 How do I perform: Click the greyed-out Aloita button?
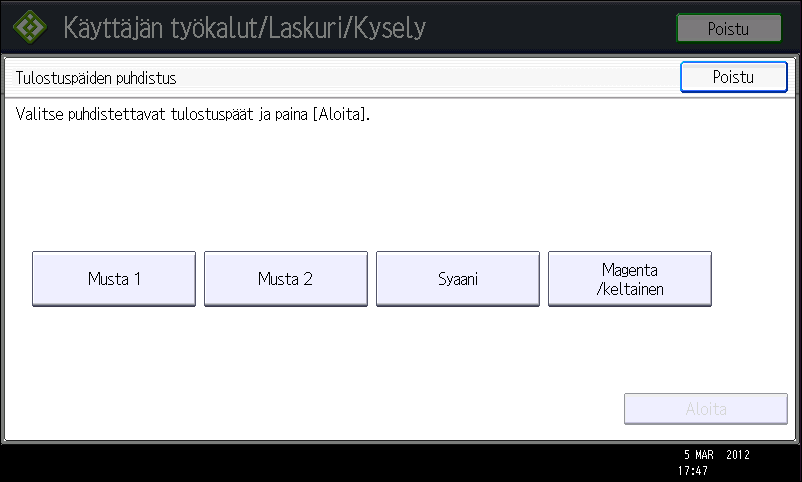[x=706, y=409]
